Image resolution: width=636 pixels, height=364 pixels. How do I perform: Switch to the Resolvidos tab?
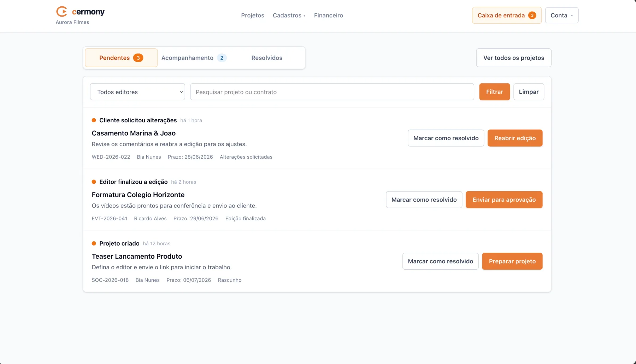coord(267,58)
